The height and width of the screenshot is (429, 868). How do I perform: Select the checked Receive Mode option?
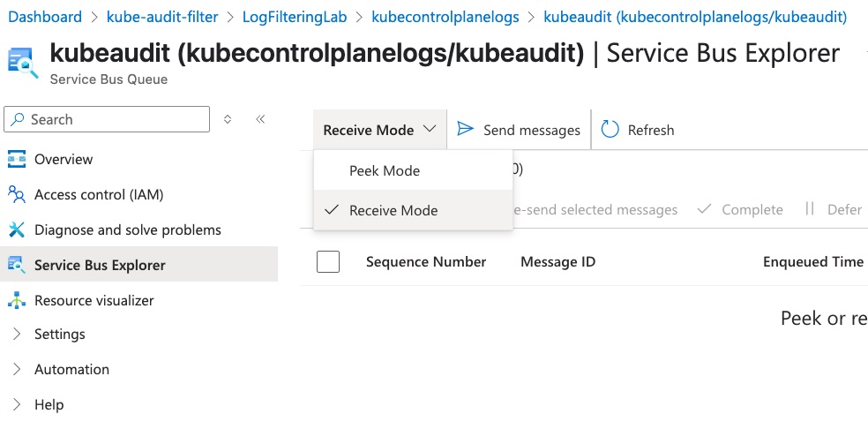pos(393,210)
